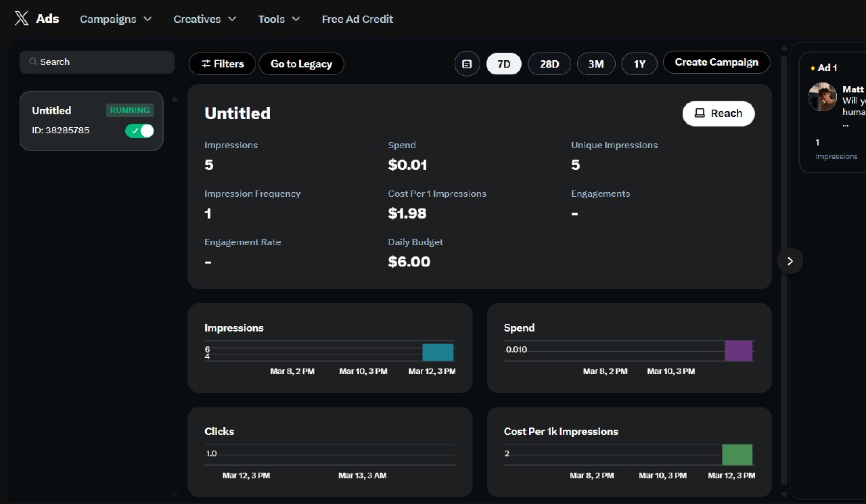Click the RUNNING status badge
Viewport: 866px width, 504px height.
coord(130,110)
